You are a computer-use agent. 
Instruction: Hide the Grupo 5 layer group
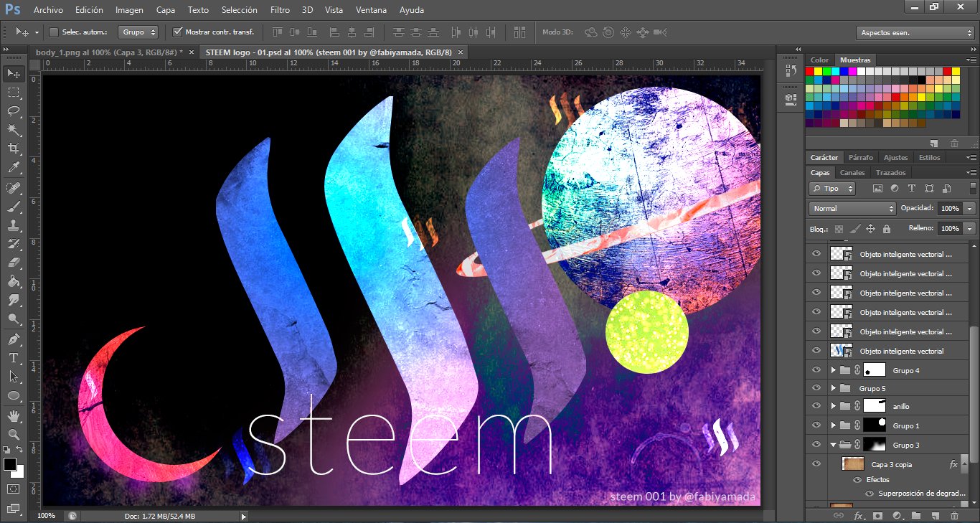(x=816, y=388)
